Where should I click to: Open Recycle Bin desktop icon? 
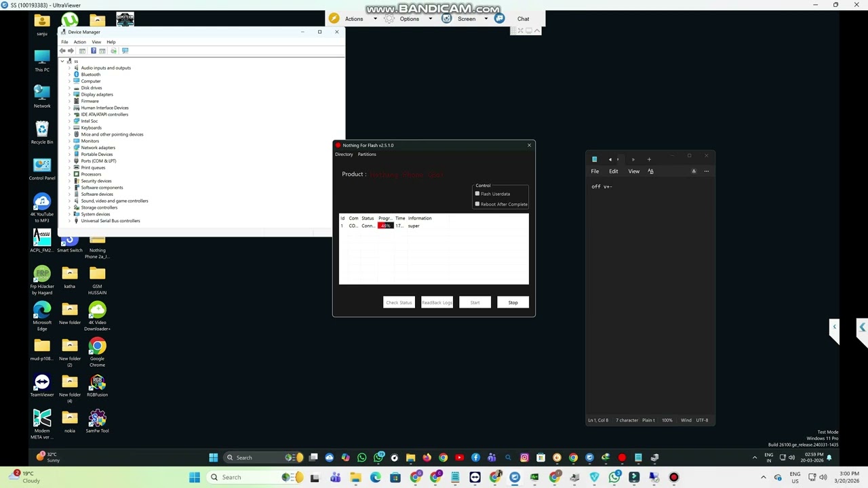pyautogui.click(x=42, y=132)
